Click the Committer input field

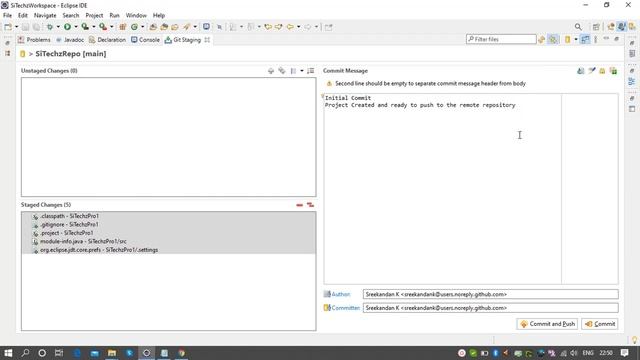[x=491, y=308]
